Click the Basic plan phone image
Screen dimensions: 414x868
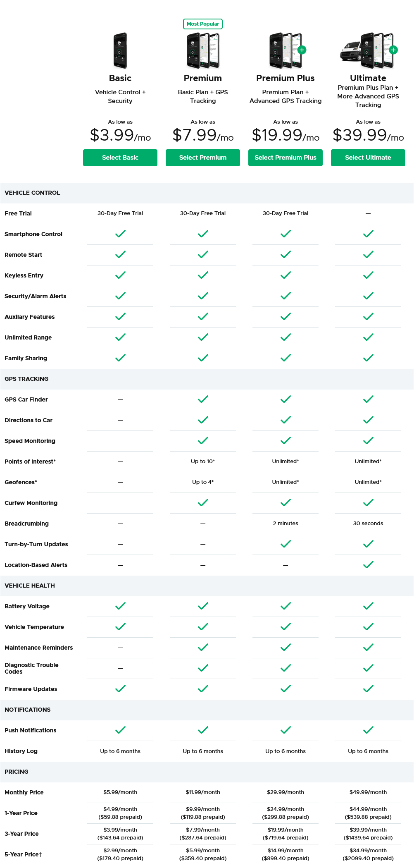(120, 50)
